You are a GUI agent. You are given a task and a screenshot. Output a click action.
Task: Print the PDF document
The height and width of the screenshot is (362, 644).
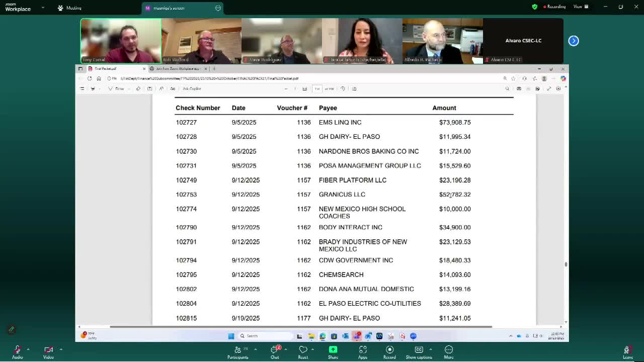point(519,88)
